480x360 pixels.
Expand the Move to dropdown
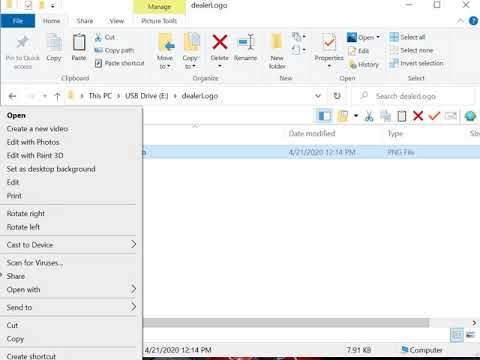(x=165, y=51)
